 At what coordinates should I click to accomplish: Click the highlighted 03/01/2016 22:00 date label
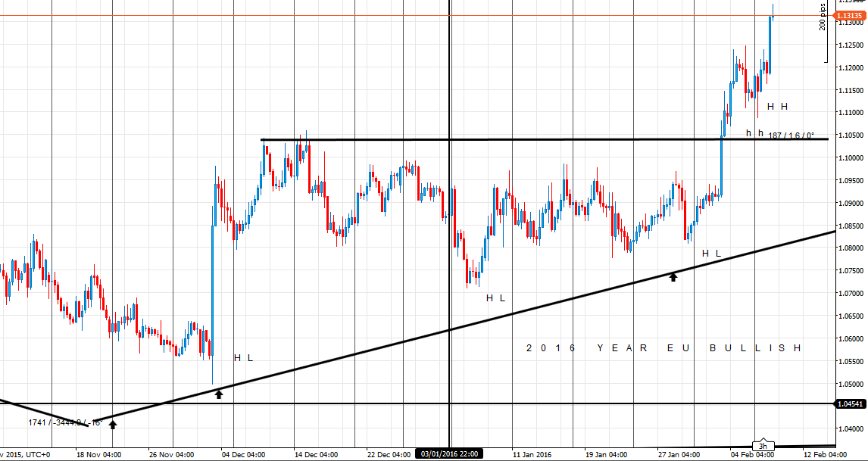(x=449, y=454)
